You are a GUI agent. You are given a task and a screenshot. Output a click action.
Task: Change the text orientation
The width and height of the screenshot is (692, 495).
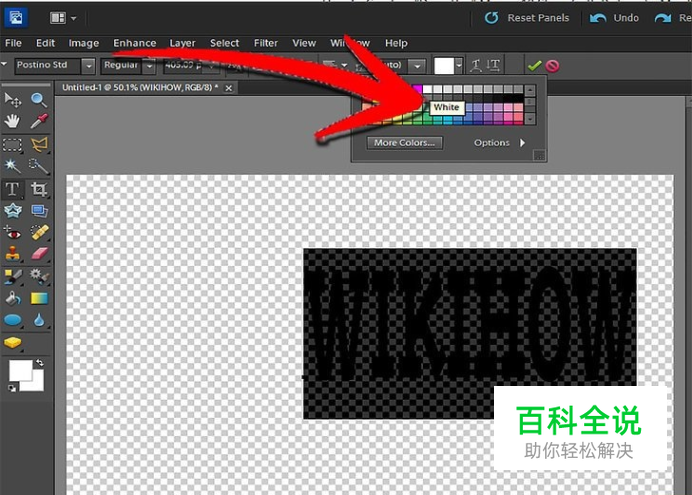pyautogui.click(x=493, y=66)
